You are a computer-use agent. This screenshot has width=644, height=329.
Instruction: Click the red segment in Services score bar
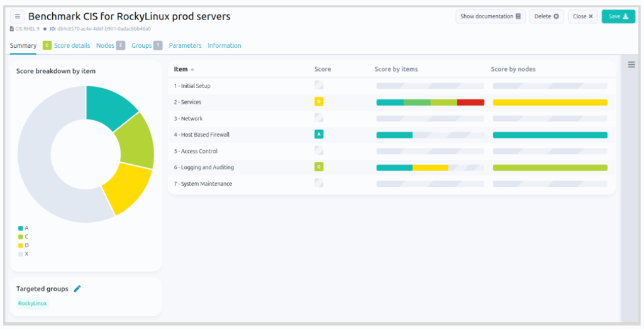tap(470, 102)
